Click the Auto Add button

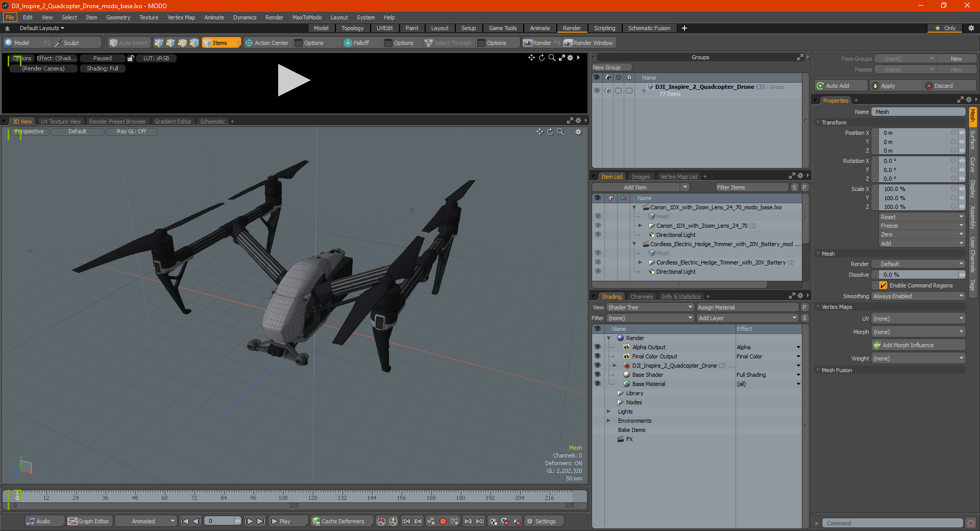point(841,86)
